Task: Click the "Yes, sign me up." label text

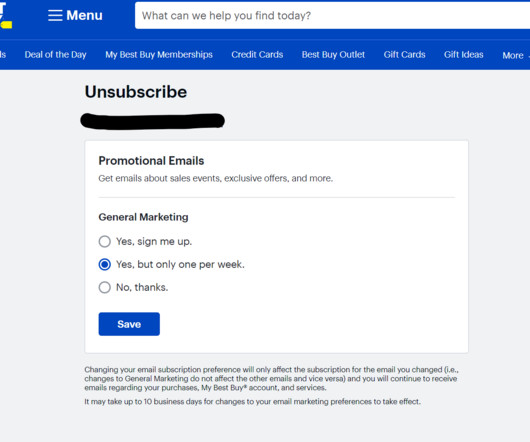Action: [154, 242]
